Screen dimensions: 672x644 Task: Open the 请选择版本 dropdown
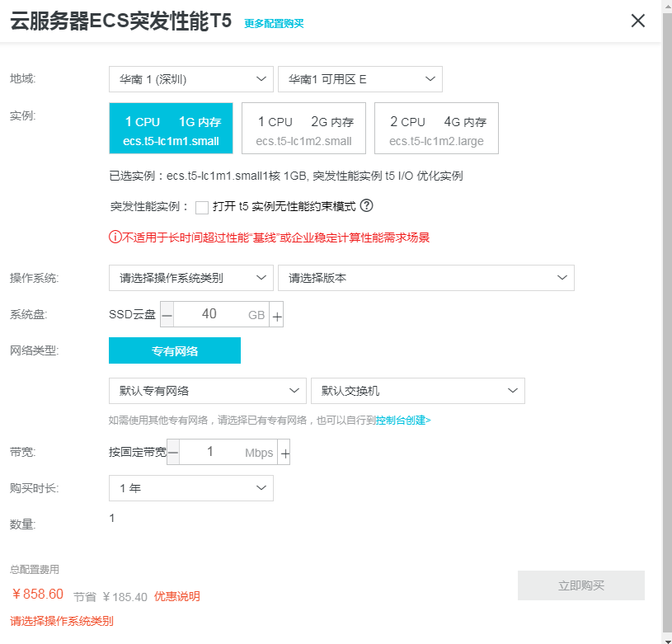tap(426, 278)
